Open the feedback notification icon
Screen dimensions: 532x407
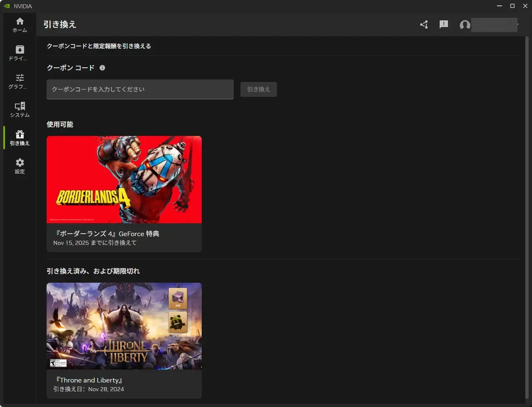click(444, 25)
